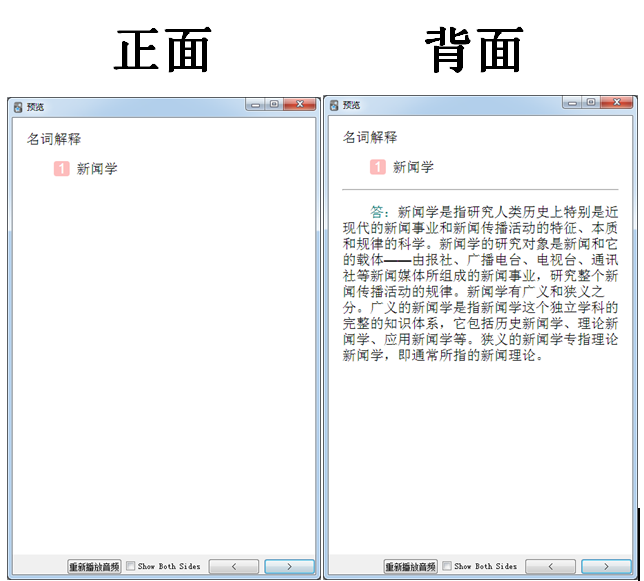
Task: Click the answer line starting 现代的新闻事业
Action: pyautogui.click(x=480, y=228)
